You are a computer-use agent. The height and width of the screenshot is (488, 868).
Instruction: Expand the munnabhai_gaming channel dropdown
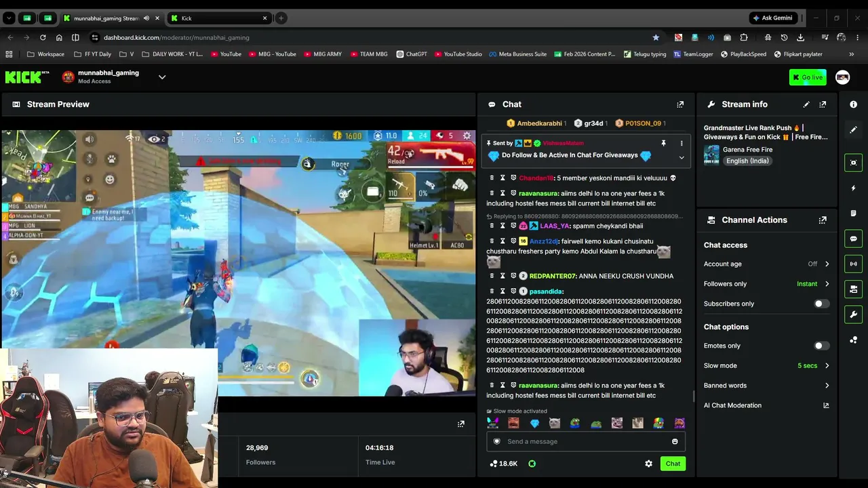coord(162,77)
